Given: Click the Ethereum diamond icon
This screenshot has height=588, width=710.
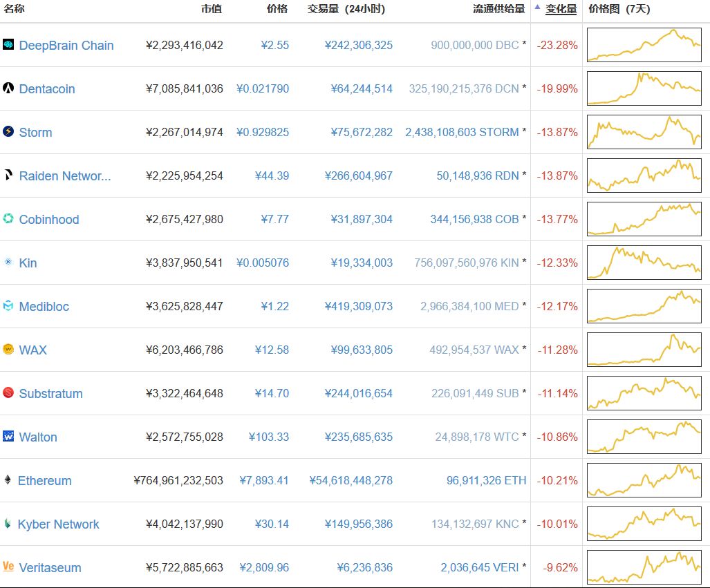Looking at the screenshot, I should 8,480.
